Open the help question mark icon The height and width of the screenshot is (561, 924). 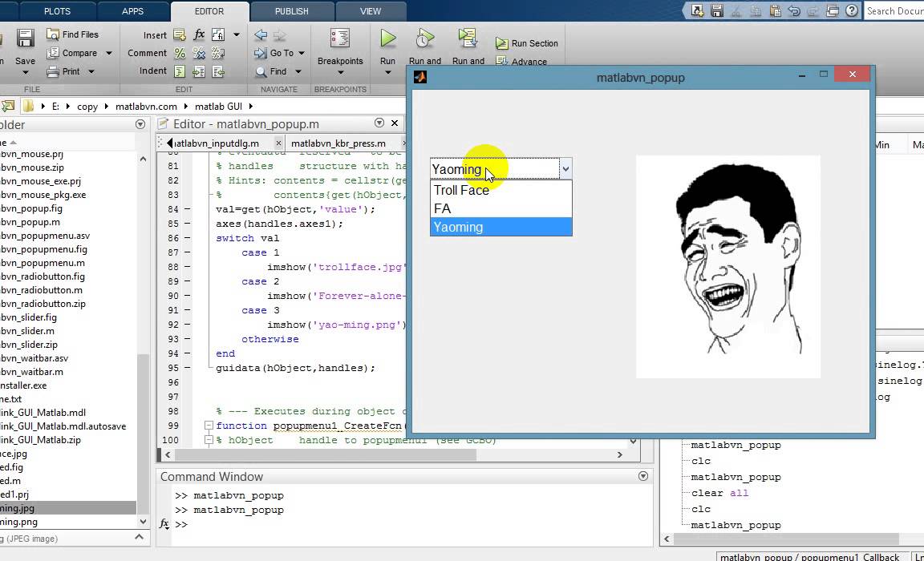pyautogui.click(x=852, y=10)
